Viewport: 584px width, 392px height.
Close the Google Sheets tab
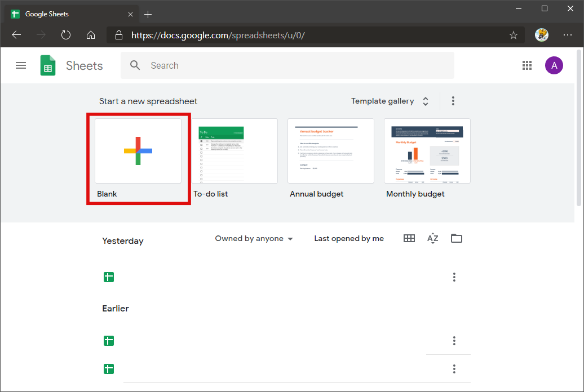click(130, 14)
